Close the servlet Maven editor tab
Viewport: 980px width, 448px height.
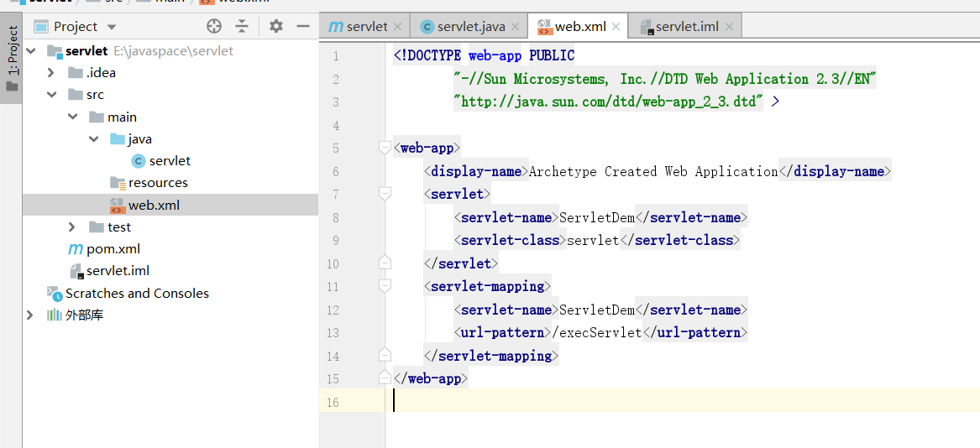tap(397, 27)
